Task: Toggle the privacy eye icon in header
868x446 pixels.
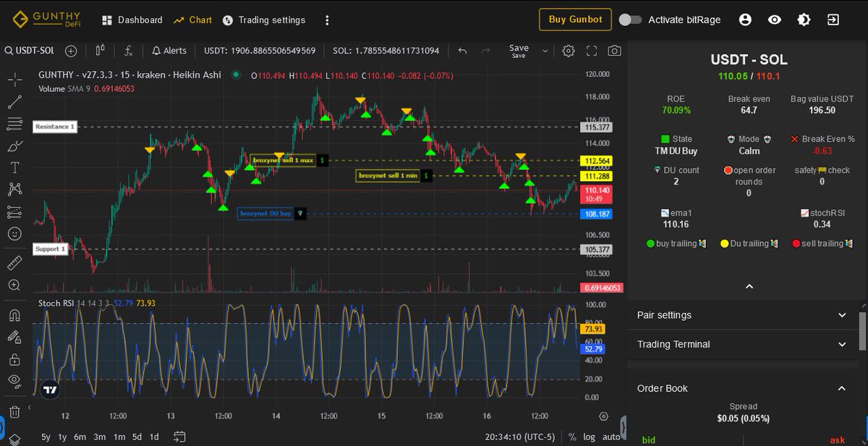Action: tap(775, 20)
